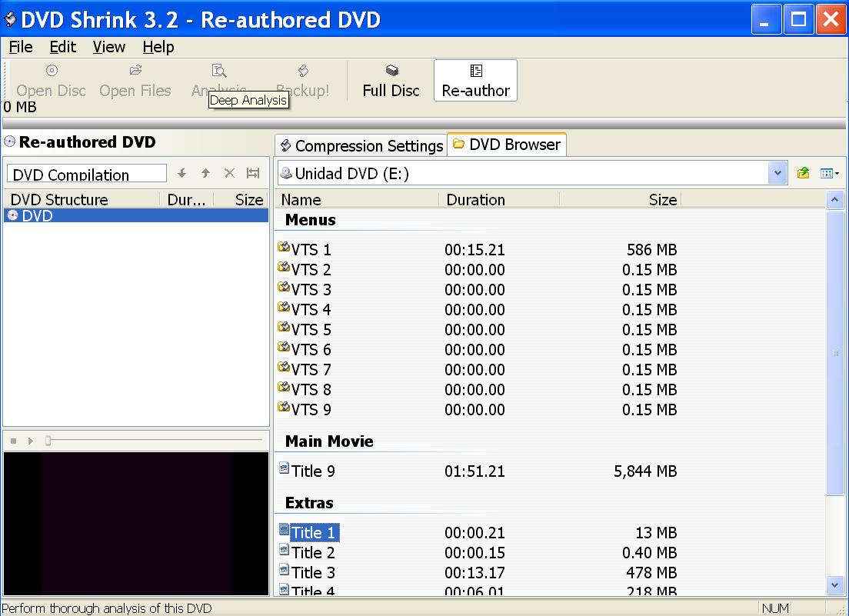Open the view style dropdown icon

[829, 173]
